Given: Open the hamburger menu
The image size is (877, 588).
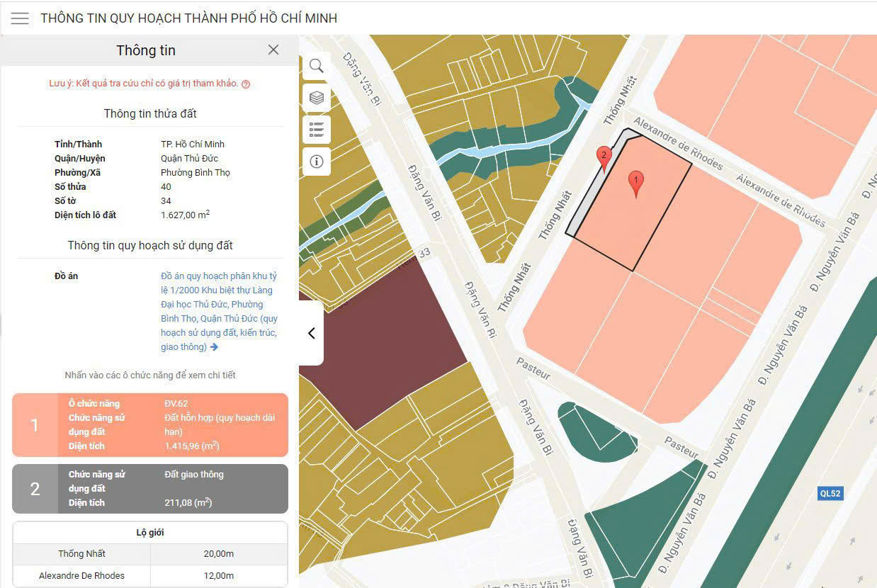Looking at the screenshot, I should click(x=20, y=18).
